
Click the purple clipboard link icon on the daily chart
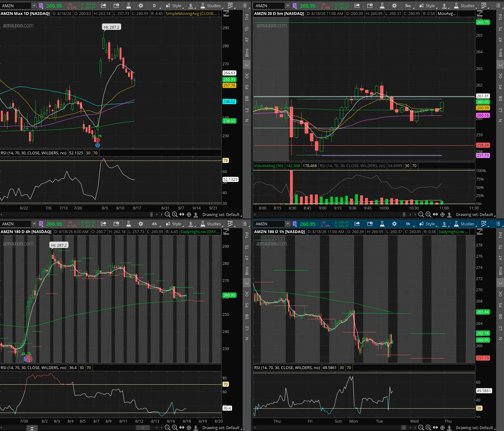tap(41, 6)
